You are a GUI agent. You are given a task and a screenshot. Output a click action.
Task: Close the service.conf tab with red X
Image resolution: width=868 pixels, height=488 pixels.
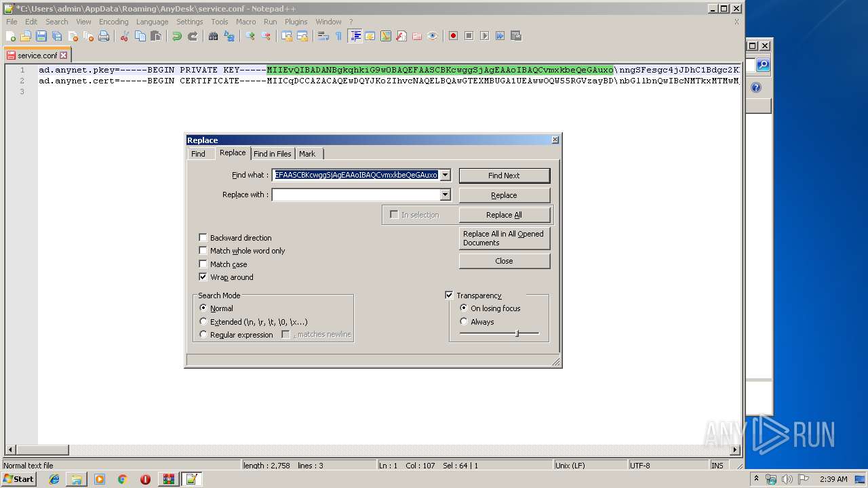click(64, 56)
